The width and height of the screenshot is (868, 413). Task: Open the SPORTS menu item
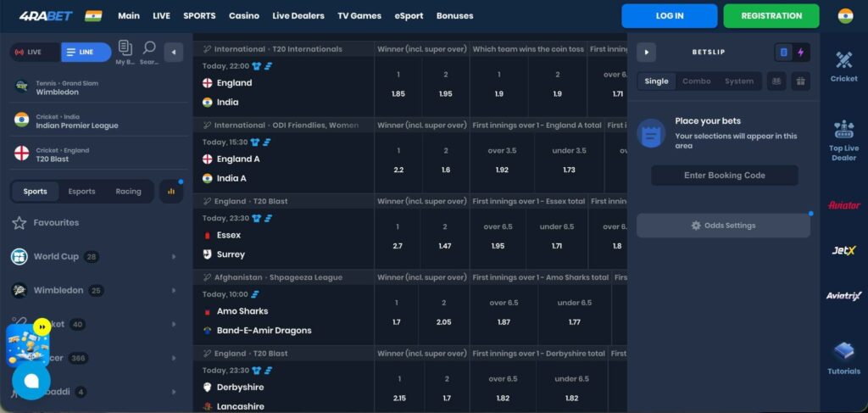tap(199, 16)
